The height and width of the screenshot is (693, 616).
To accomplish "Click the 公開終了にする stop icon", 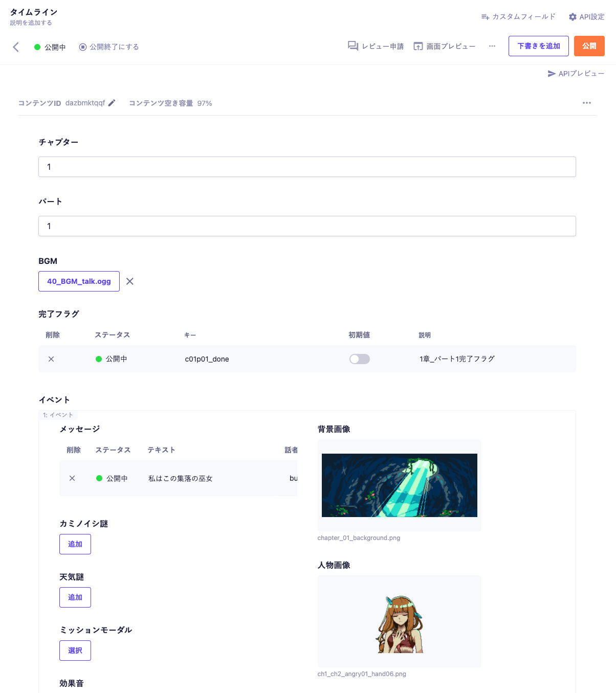I will point(82,47).
